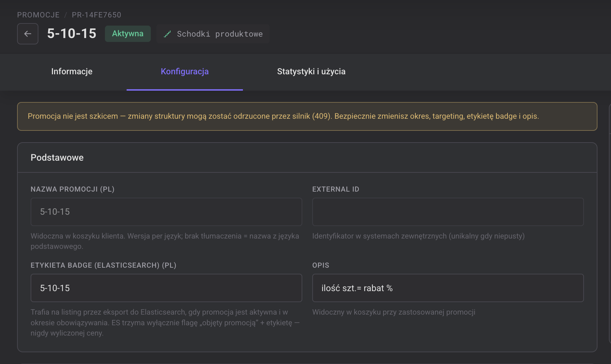This screenshot has width=611, height=364.
Task: Click the 5-10-15 page title
Action: tap(71, 34)
